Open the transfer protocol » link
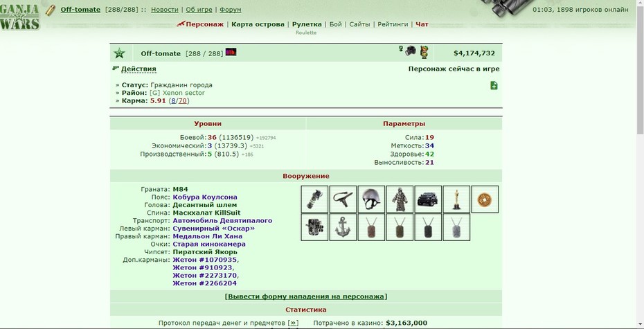The image size is (644, 329). [293, 323]
